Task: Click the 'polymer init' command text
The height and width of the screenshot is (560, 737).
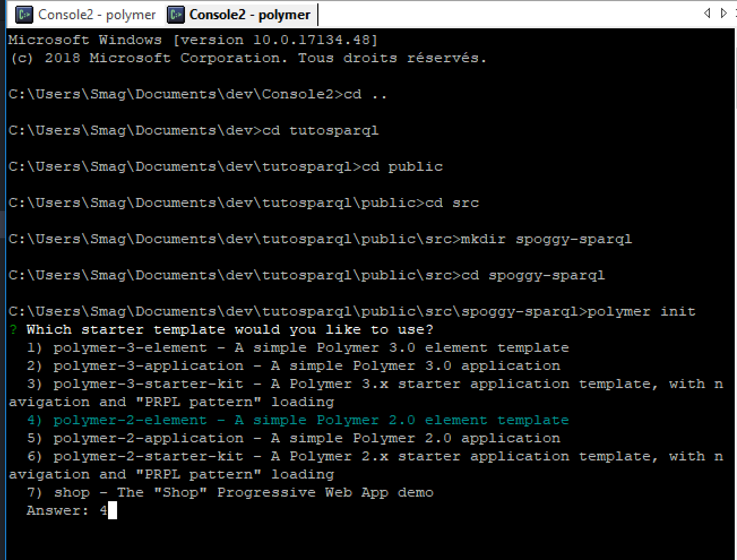Action: click(x=641, y=312)
